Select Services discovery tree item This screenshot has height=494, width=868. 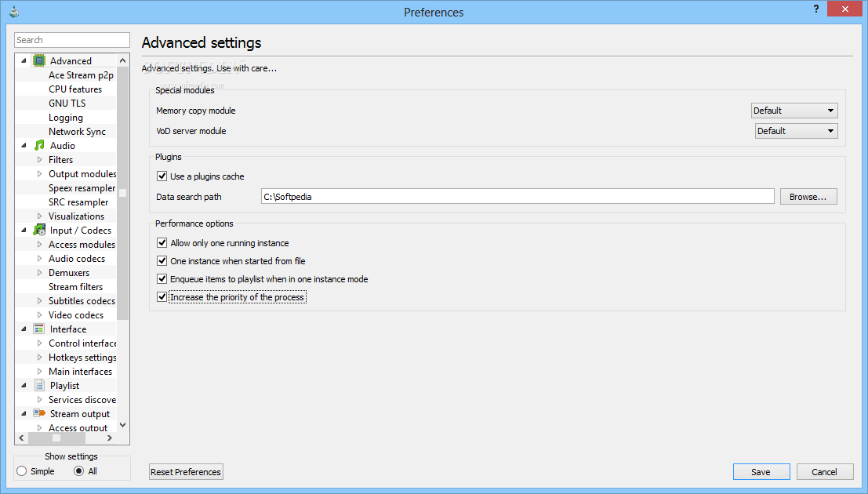pyautogui.click(x=82, y=400)
